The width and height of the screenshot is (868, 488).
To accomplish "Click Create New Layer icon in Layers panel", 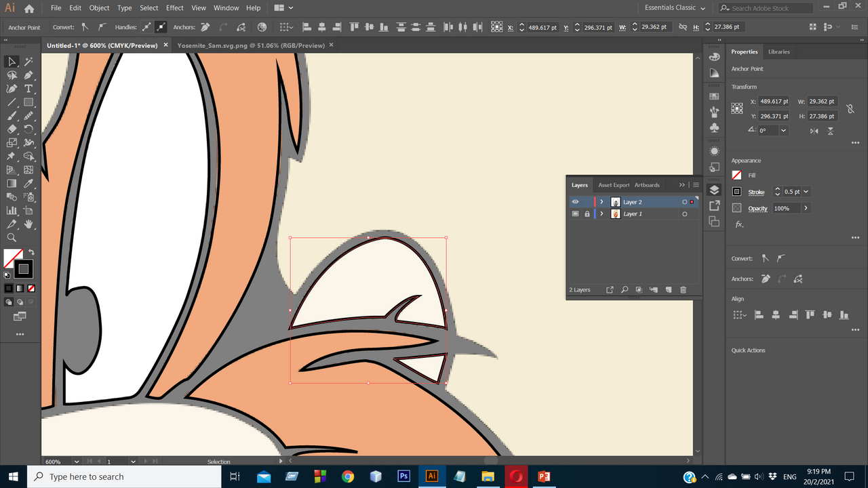I will pyautogui.click(x=668, y=290).
